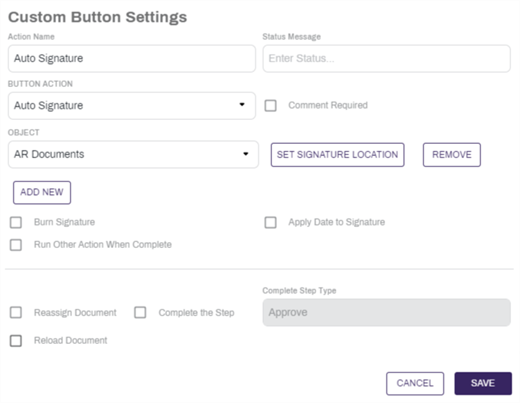Select the Reload Document checkbox

(x=16, y=341)
